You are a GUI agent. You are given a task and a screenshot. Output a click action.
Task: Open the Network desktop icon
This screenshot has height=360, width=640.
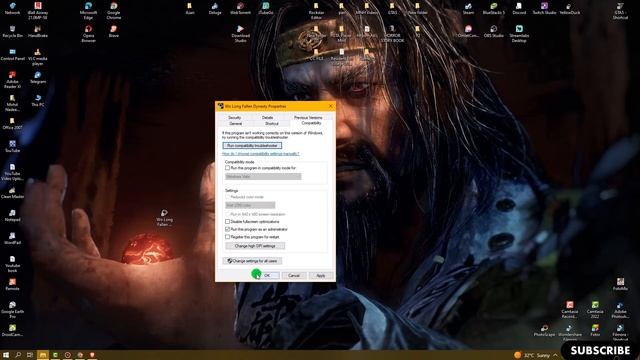[12, 9]
